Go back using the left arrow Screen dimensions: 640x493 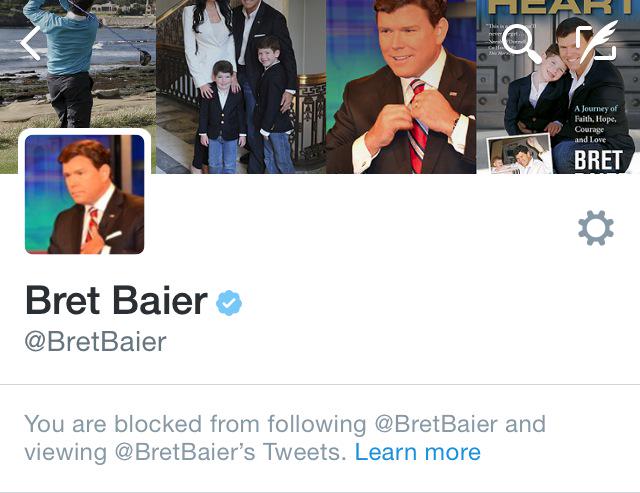[x=31, y=43]
